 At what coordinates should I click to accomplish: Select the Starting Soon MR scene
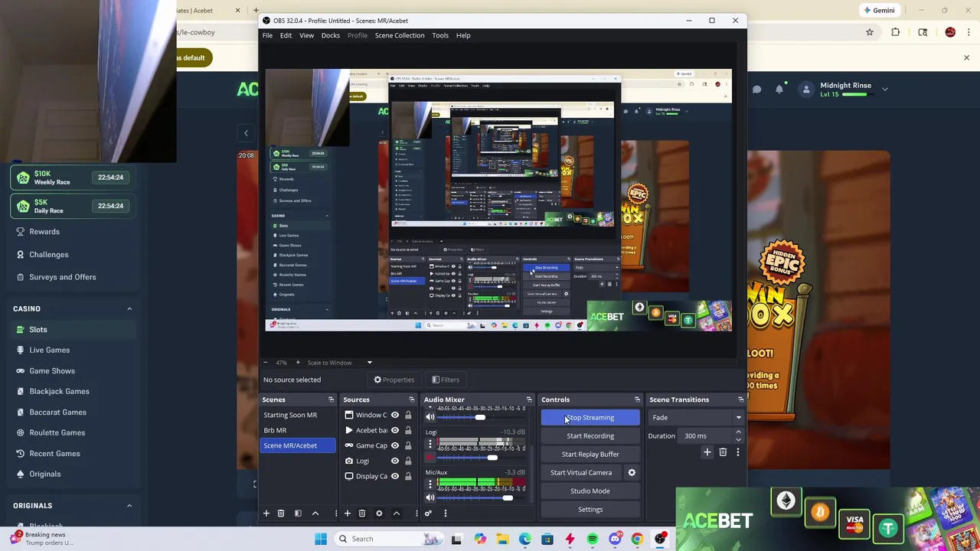point(290,415)
